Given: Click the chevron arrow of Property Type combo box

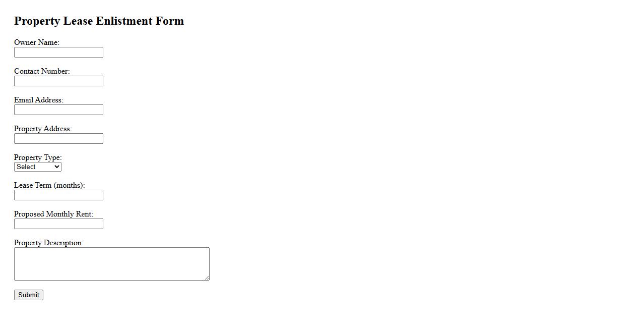Looking at the screenshot, I should 56,167.
